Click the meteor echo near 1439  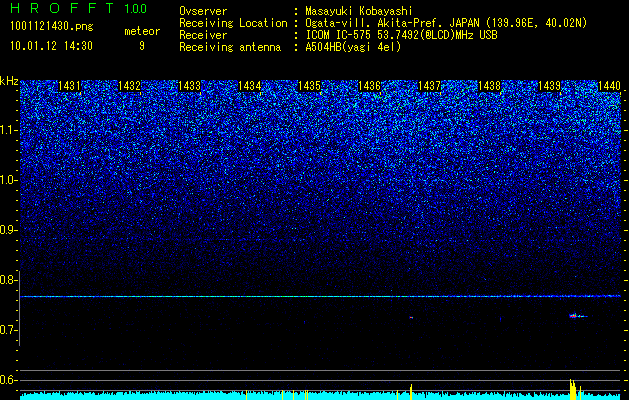578,316
